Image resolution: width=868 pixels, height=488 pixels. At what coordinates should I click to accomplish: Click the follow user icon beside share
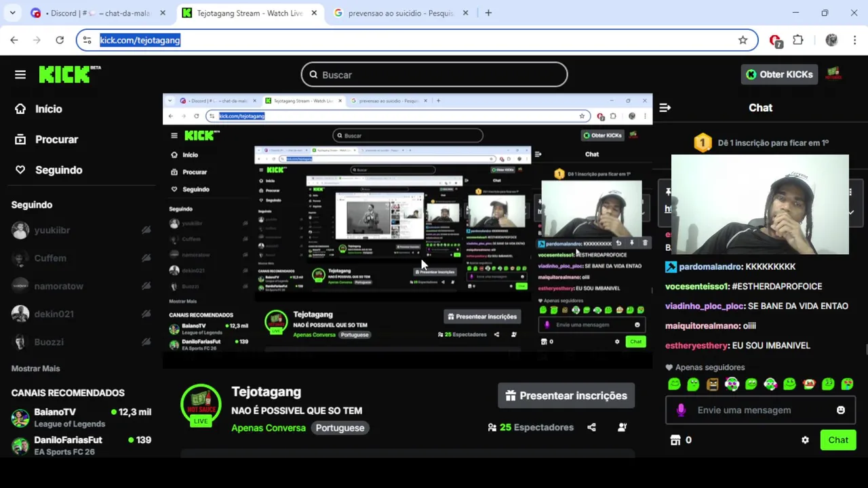(622, 428)
